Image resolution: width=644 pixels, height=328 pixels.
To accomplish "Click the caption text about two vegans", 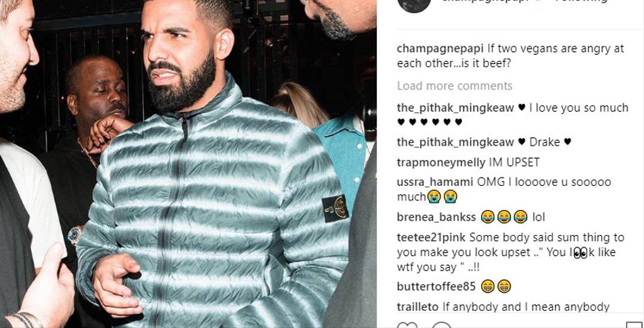I will pyautogui.click(x=510, y=56).
